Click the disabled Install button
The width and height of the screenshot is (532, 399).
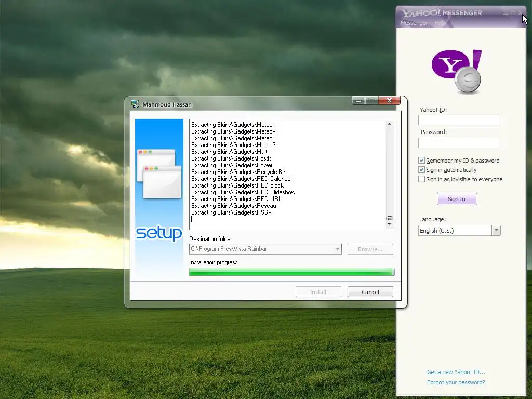point(318,292)
